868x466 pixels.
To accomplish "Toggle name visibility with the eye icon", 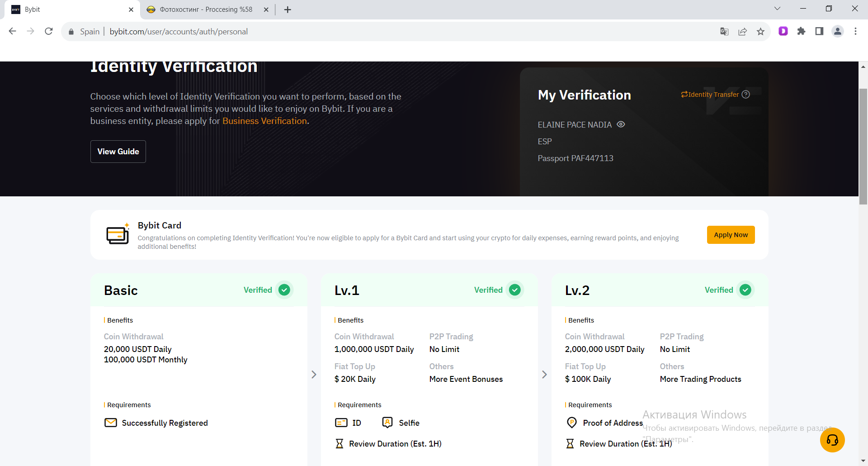I will point(621,124).
